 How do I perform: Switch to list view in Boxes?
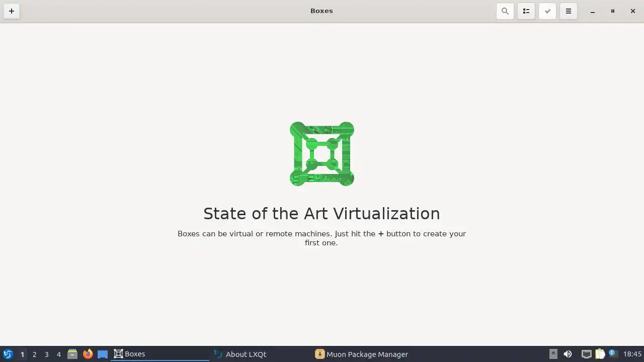pos(526,11)
